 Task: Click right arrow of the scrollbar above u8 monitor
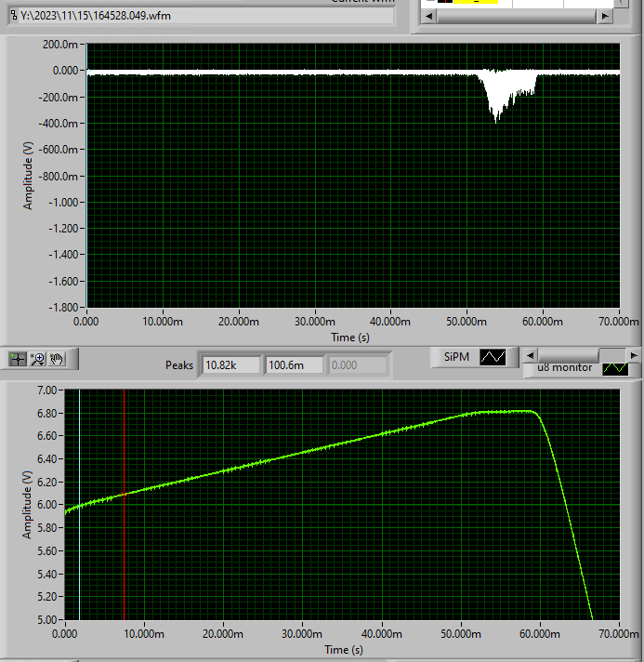click(634, 355)
